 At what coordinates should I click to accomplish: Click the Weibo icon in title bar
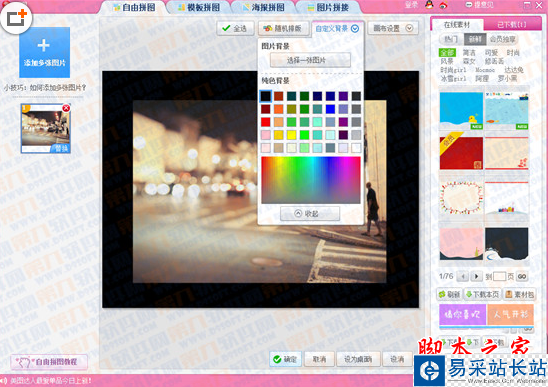[x=443, y=5]
